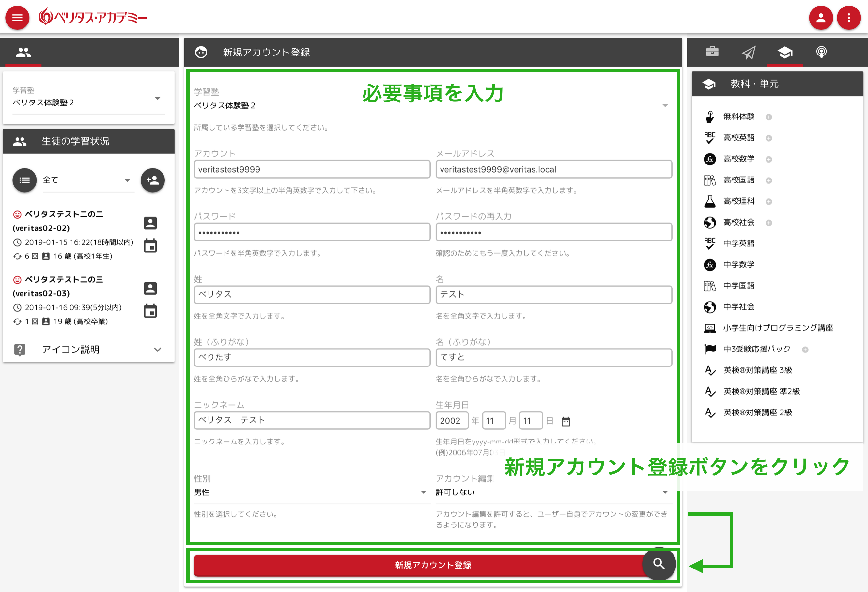The width and height of the screenshot is (868, 592).
Task: Expand the plus next to 高校社会
Action: point(769,223)
